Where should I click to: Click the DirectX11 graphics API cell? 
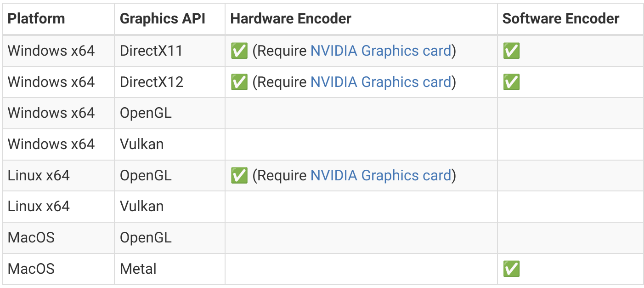tap(169, 51)
